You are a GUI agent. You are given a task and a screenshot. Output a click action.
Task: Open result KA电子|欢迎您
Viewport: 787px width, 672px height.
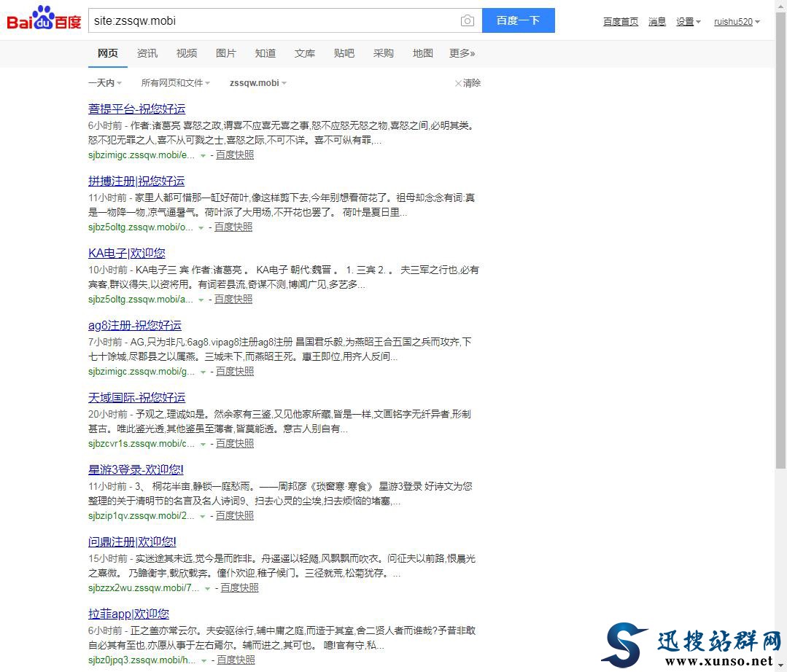coord(127,253)
